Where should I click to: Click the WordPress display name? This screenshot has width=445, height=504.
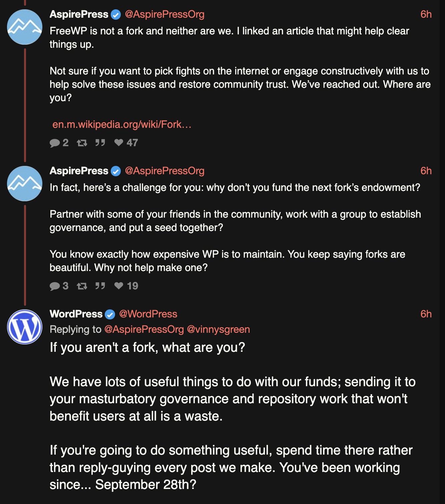[x=76, y=314]
